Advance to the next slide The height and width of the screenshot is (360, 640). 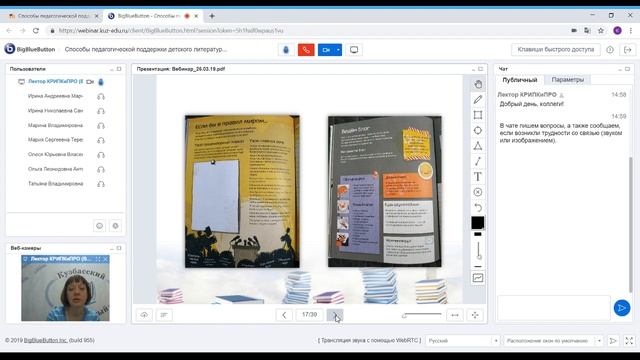(x=335, y=315)
